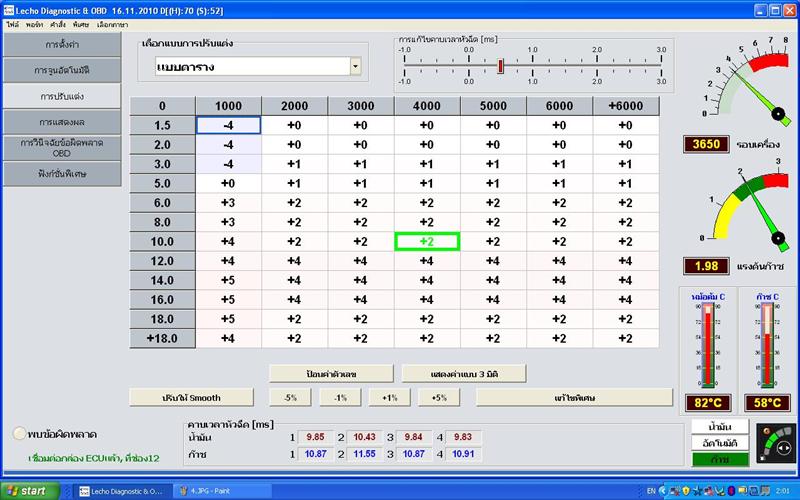Viewport: 800px width, 500px height.
Task: Switch to the การแสดงผล display tab
Action: (x=62, y=122)
